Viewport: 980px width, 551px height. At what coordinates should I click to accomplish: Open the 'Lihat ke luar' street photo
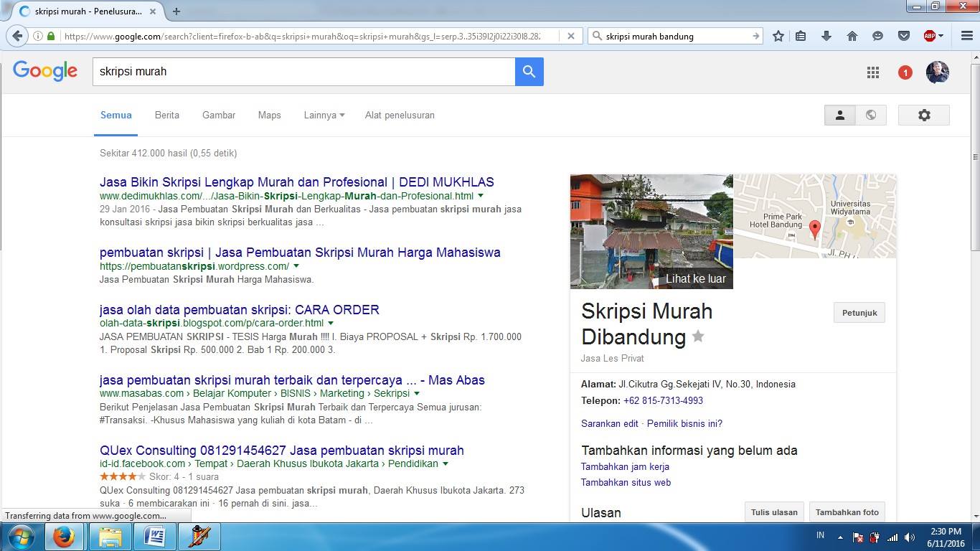pos(651,232)
